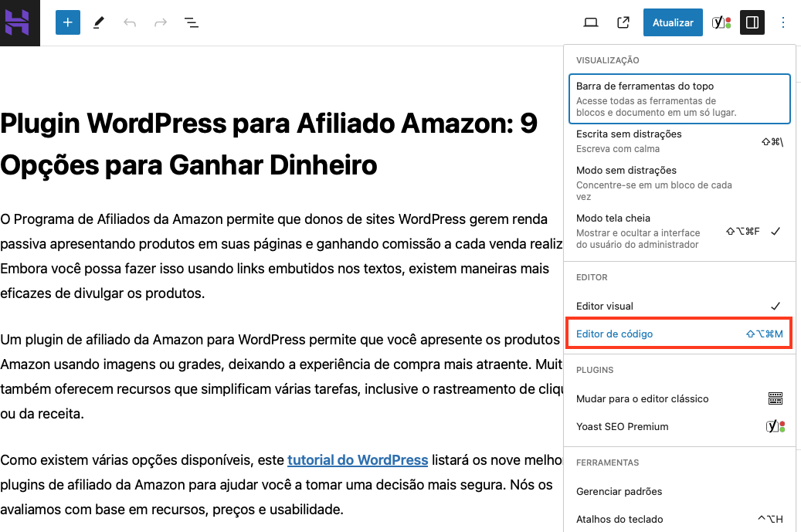
Task: Open the post preview in new tab
Action: [623, 22]
